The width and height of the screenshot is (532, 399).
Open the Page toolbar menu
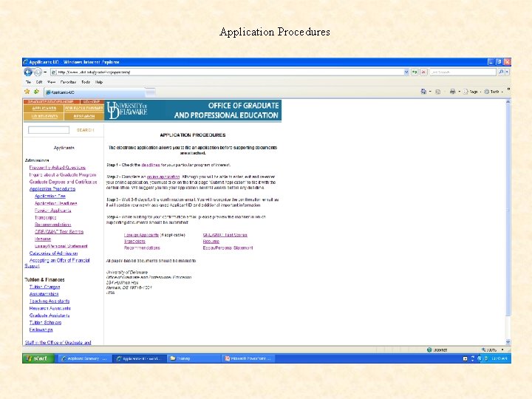(471, 92)
